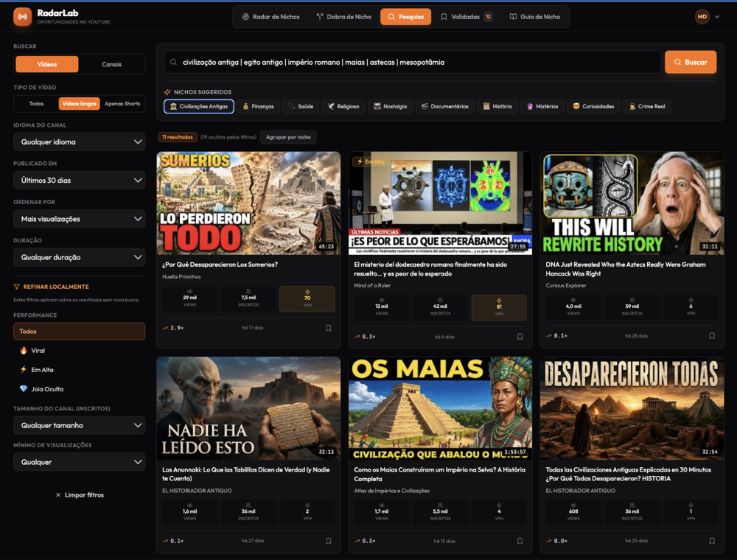Click the MD user avatar
This screenshot has width=737, height=560.
coord(702,16)
